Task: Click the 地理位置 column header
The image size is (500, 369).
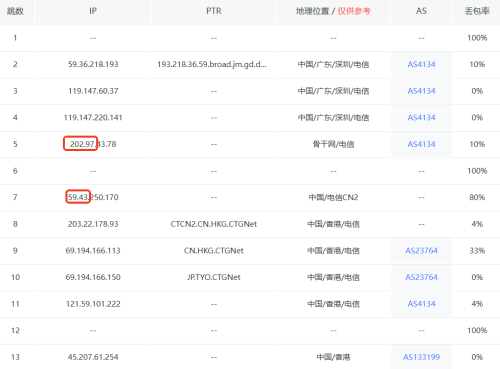Action: pyautogui.click(x=312, y=11)
